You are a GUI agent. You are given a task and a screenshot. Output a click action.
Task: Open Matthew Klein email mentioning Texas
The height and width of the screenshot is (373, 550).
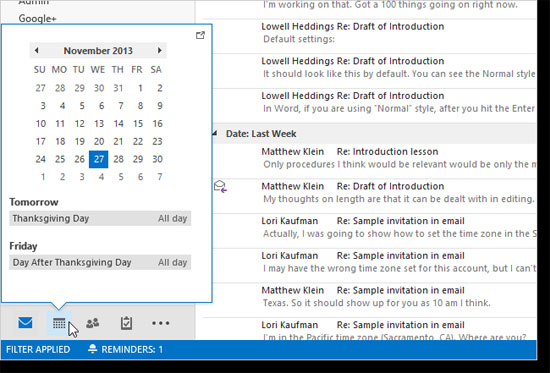374,297
